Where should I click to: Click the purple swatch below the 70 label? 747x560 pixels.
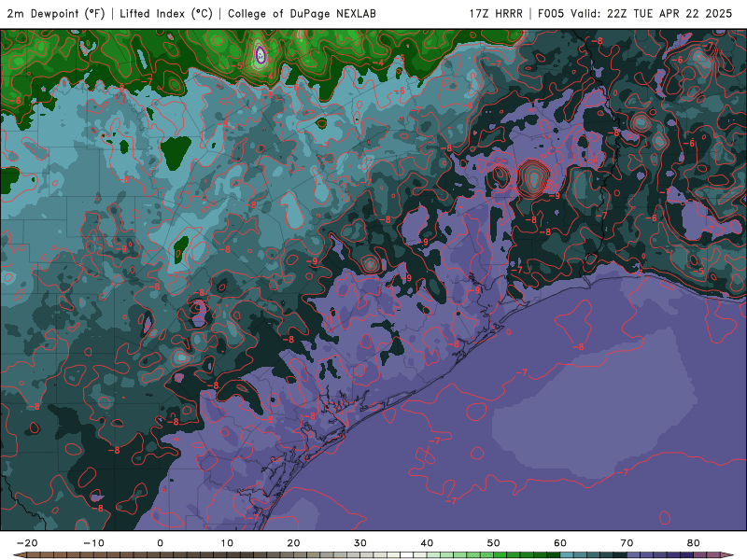click(x=634, y=555)
